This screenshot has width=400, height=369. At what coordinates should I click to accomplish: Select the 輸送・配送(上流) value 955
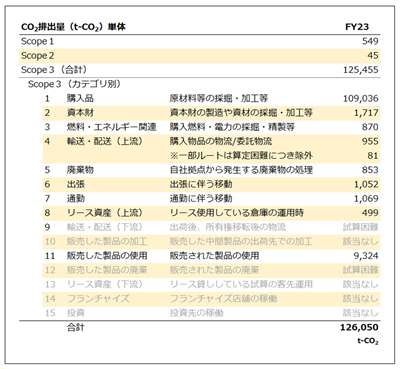click(370, 142)
